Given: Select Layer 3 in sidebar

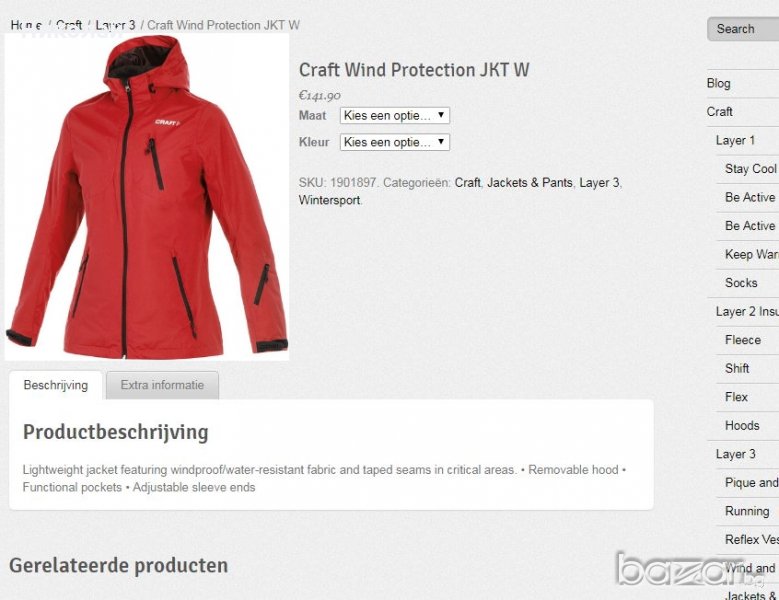Looking at the screenshot, I should click(x=735, y=454).
